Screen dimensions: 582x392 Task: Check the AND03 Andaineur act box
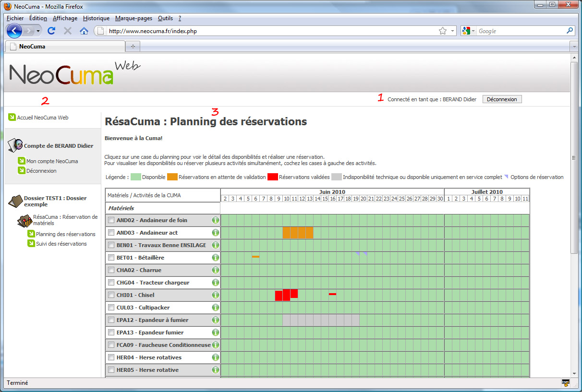(x=111, y=233)
